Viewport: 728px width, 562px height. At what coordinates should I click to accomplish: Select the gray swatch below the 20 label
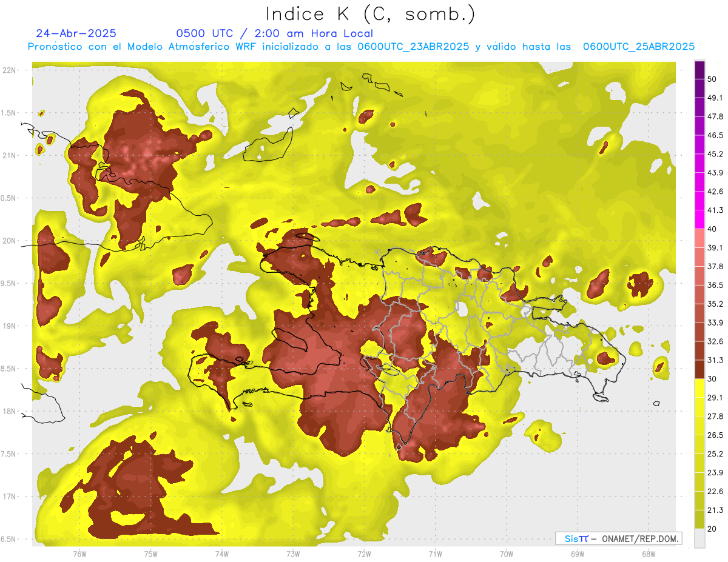(x=699, y=538)
